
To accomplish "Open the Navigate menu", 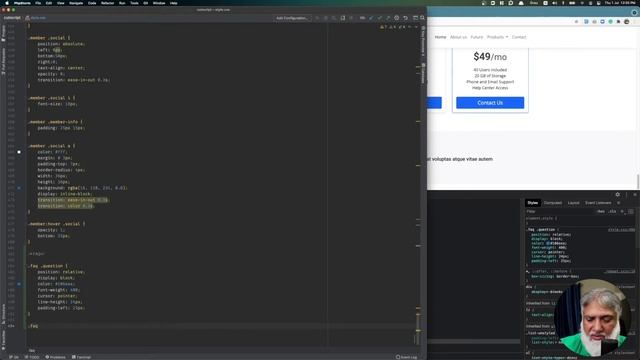I will click(76, 3).
